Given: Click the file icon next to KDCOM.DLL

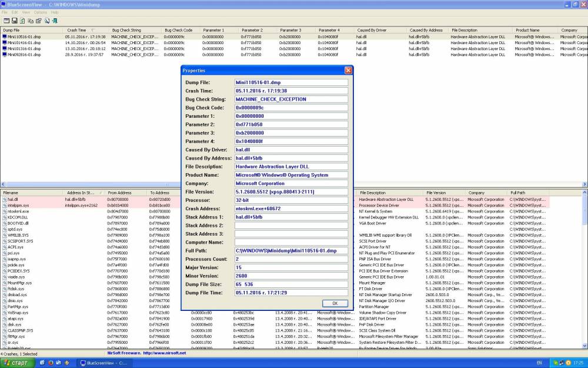Looking at the screenshot, I should coord(5,217).
